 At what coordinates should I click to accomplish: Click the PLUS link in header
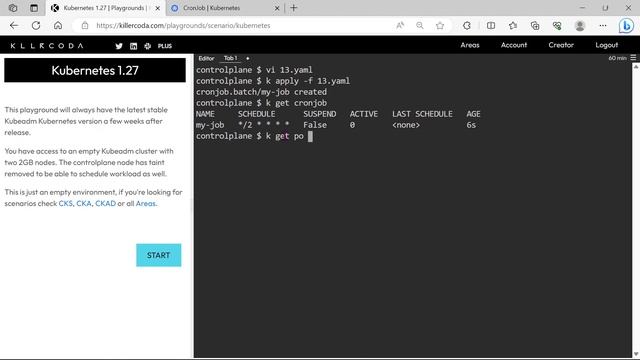[165, 46]
